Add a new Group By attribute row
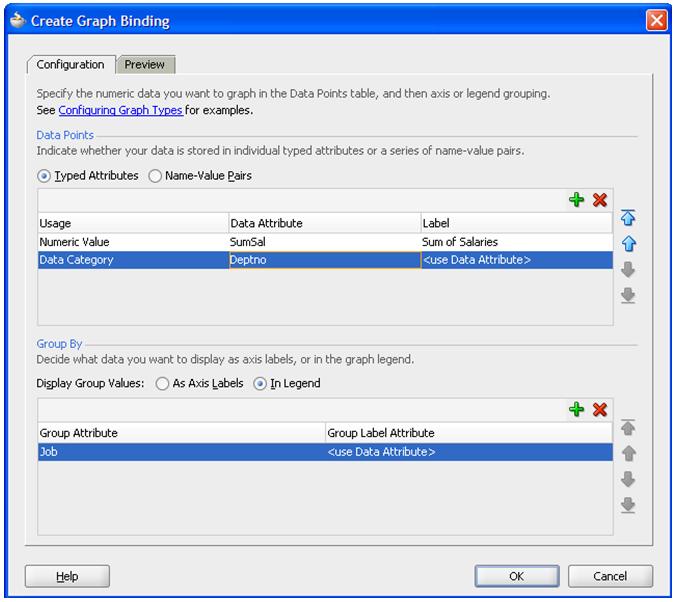674x602 pixels. 576,410
